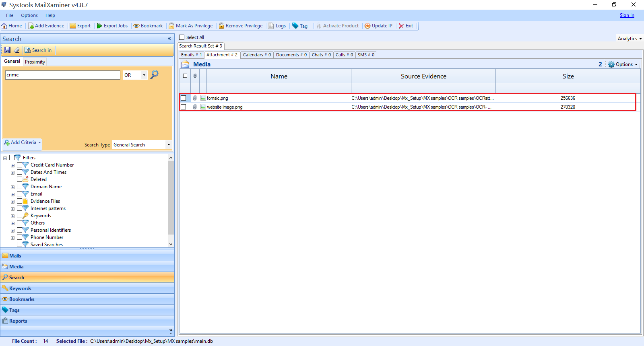Open the File menu

[10, 15]
